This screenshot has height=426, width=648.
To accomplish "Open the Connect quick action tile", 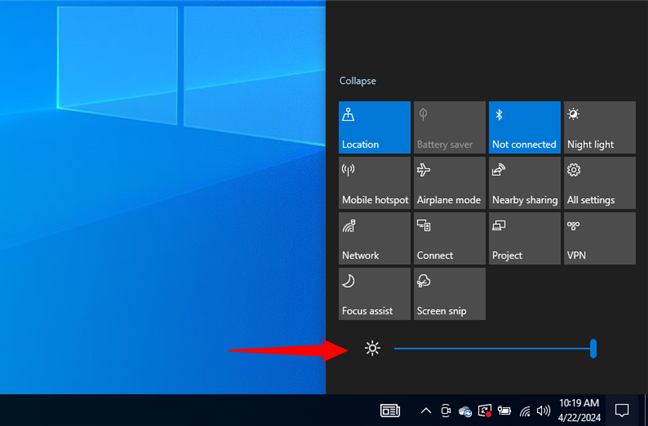I will [x=449, y=238].
